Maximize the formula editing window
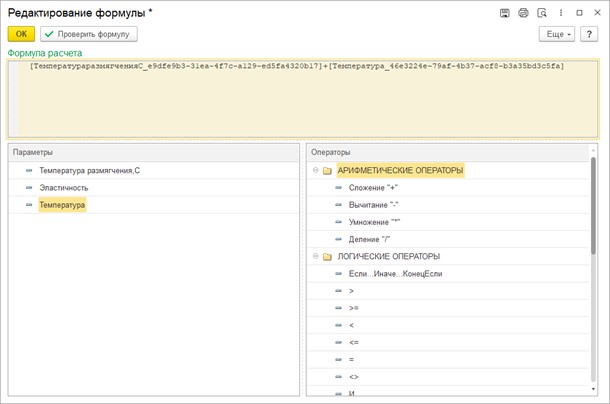This screenshot has width=610, height=404. click(x=579, y=13)
